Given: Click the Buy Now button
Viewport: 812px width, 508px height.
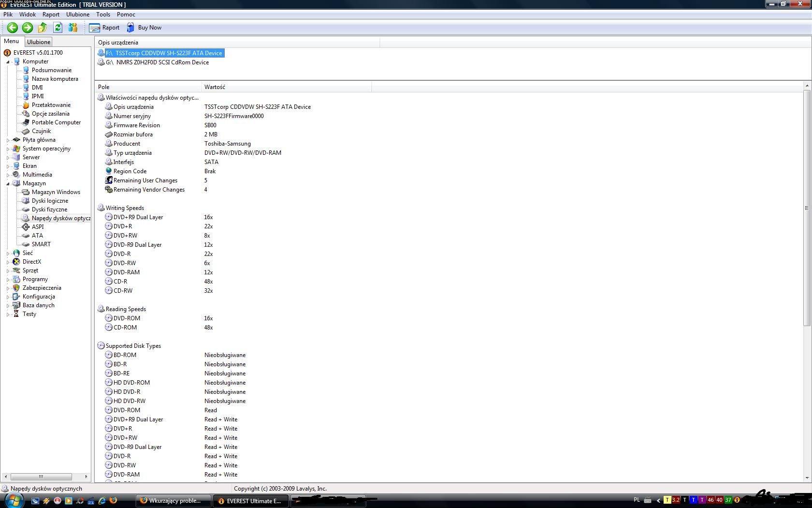Looking at the screenshot, I should (x=145, y=28).
